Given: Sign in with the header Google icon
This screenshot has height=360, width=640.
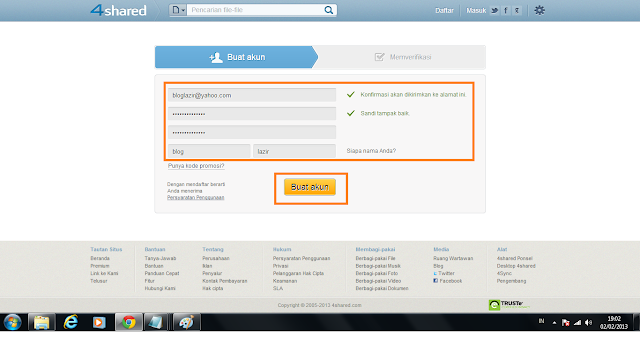Looking at the screenshot, I should (x=517, y=11).
